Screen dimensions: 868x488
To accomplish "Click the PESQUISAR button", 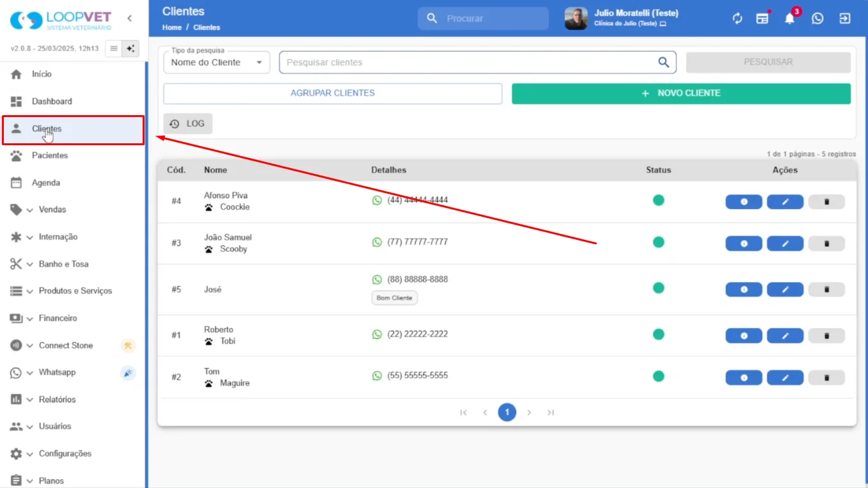I will pyautogui.click(x=768, y=62).
